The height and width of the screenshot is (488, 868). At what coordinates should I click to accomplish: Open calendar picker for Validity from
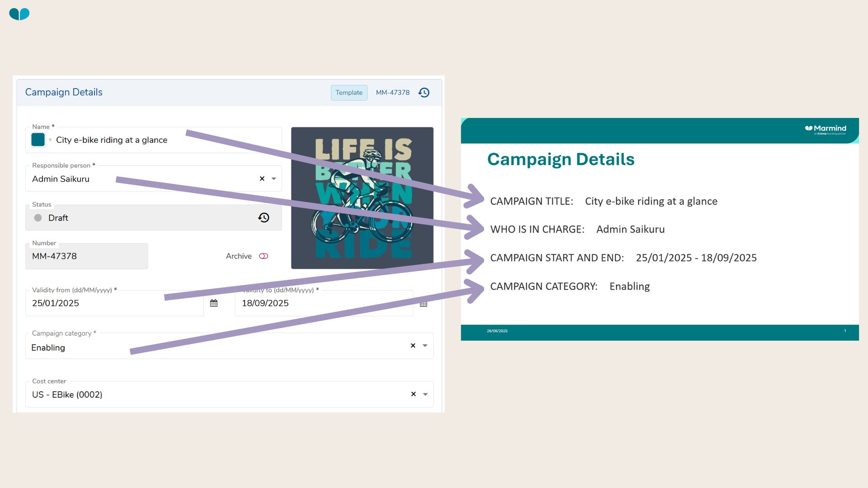(214, 303)
